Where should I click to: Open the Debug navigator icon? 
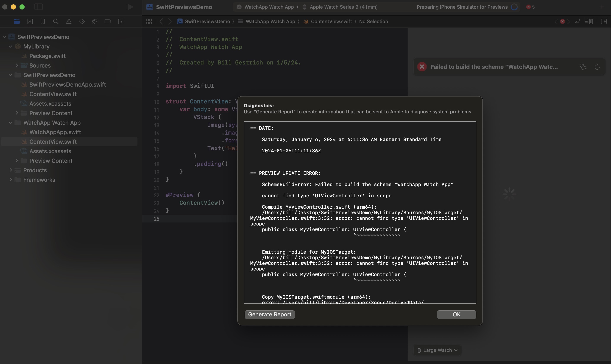[x=95, y=22]
